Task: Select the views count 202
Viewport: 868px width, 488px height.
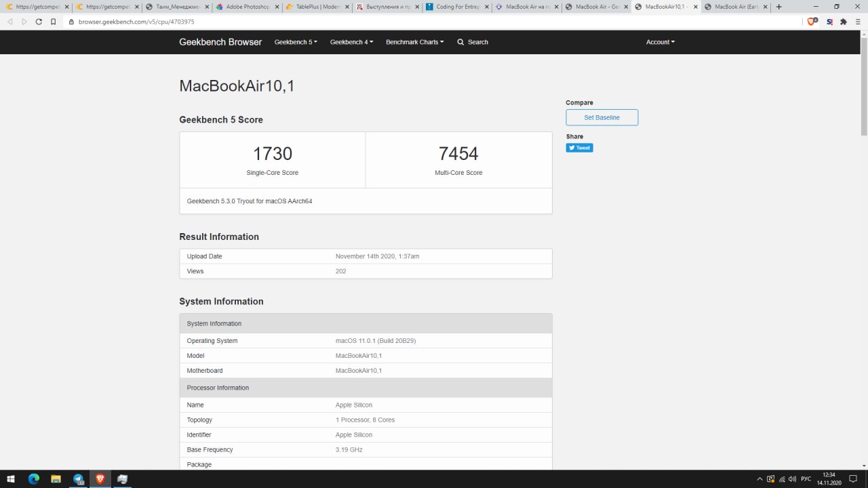Action: coord(340,271)
